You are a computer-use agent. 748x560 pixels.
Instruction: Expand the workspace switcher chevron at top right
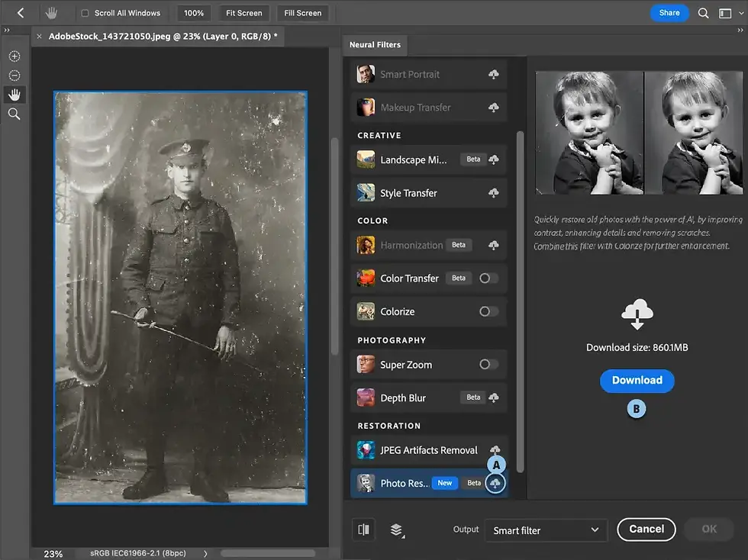tap(741, 13)
